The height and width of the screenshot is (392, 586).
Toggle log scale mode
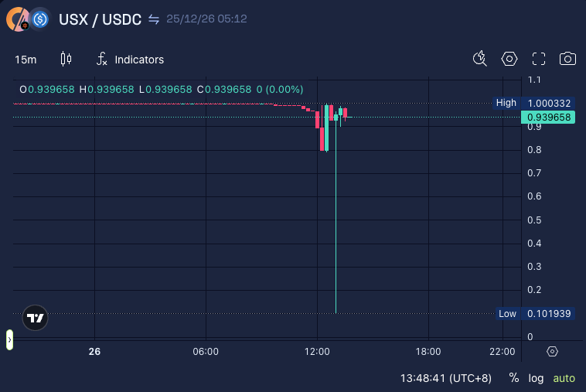coord(536,378)
